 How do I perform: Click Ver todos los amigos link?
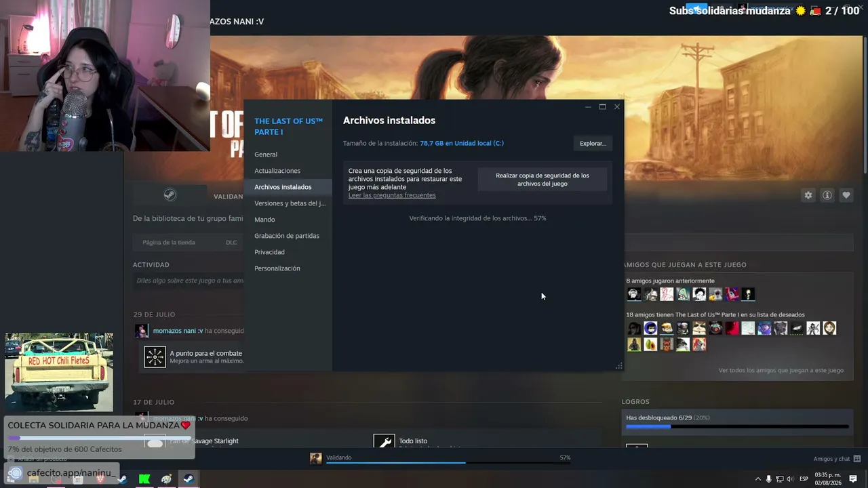pyautogui.click(x=781, y=370)
